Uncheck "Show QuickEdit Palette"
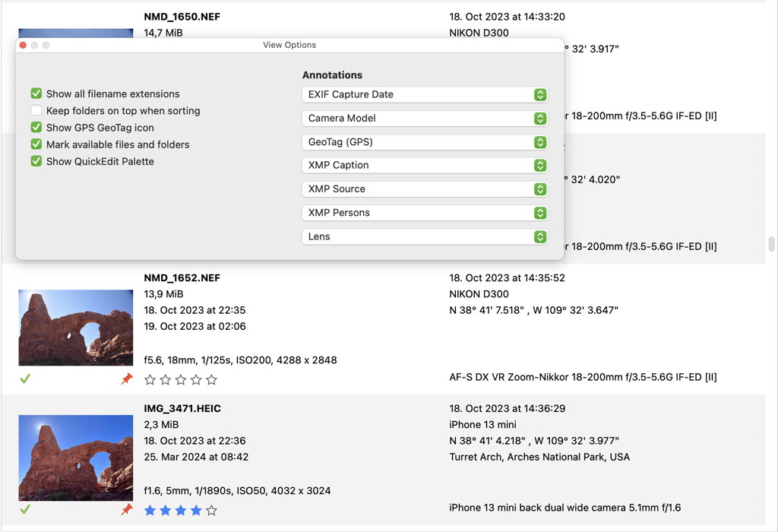Viewport: 778px width, 532px height. click(x=36, y=161)
